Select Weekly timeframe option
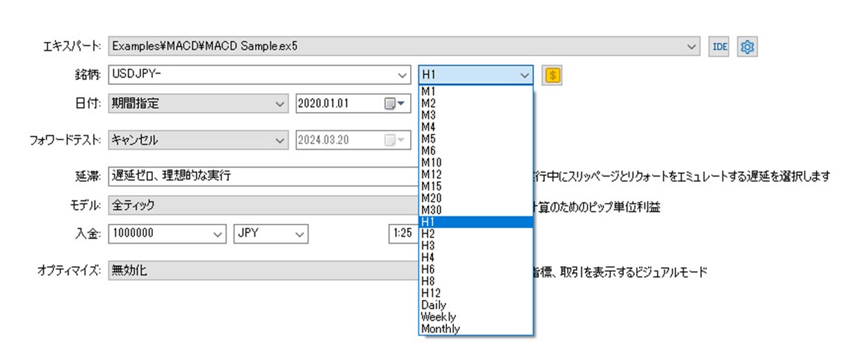The width and height of the screenshot is (868, 357). (438, 316)
